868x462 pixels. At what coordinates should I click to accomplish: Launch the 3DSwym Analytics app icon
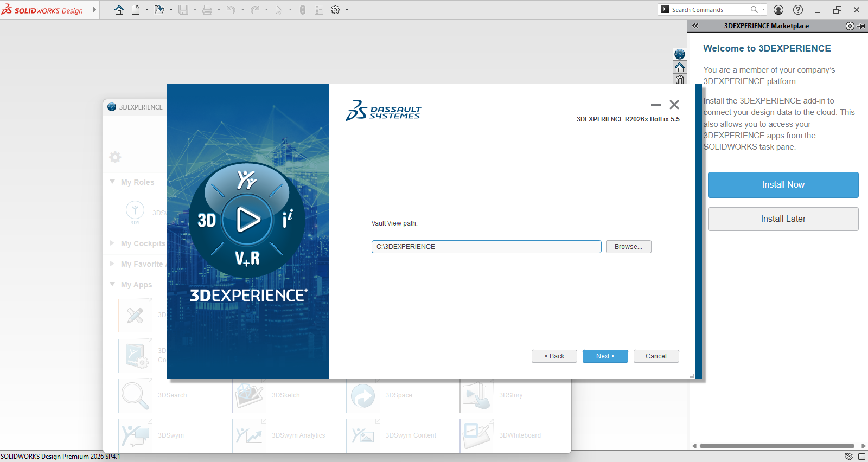(x=249, y=435)
